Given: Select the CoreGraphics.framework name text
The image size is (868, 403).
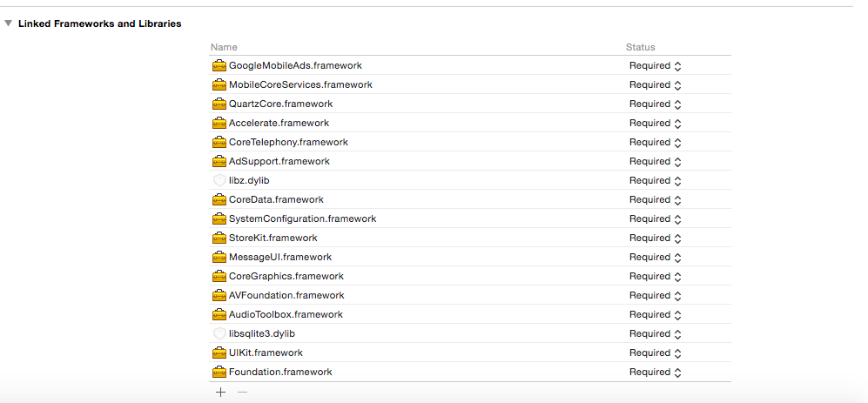Looking at the screenshot, I should coord(286,276).
